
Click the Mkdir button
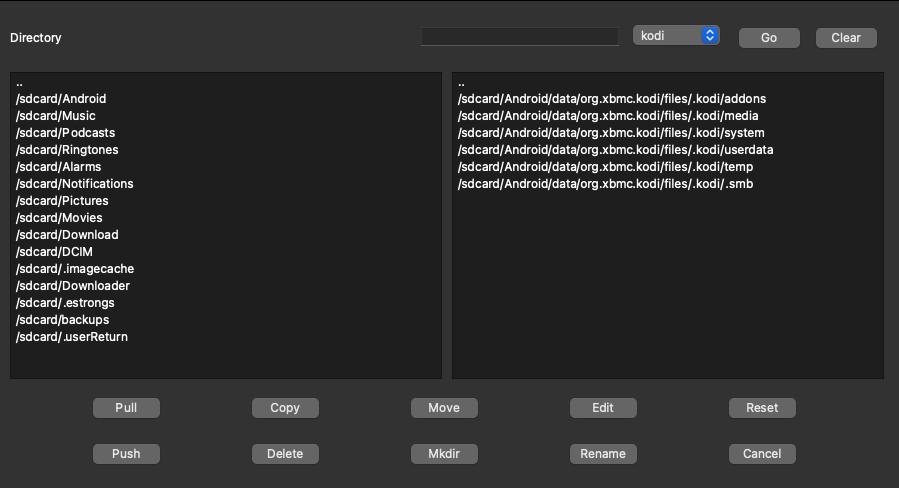[x=444, y=454]
